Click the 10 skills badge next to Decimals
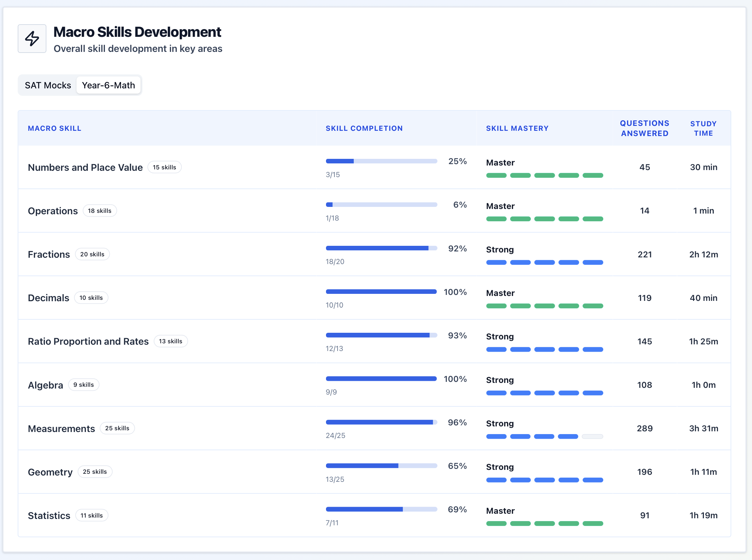This screenshot has width=752, height=560. 91,298
